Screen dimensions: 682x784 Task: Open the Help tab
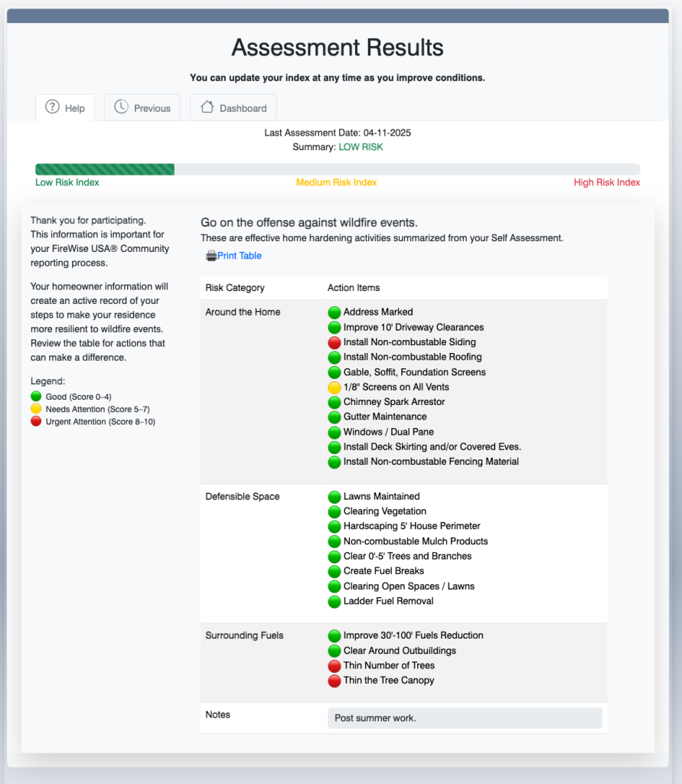pos(65,107)
